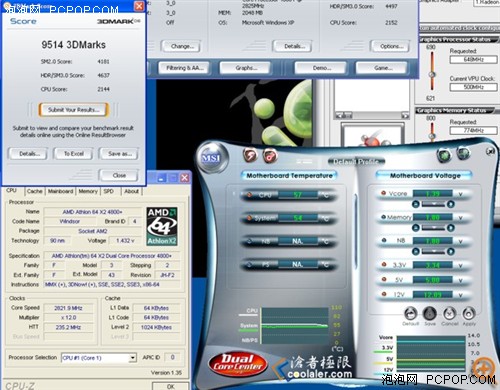Toggle the 3.3V indicator dot
500x390 pixels.
383,264
